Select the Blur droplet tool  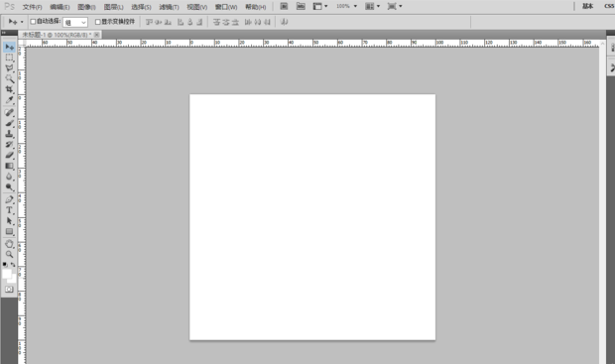pos(9,177)
